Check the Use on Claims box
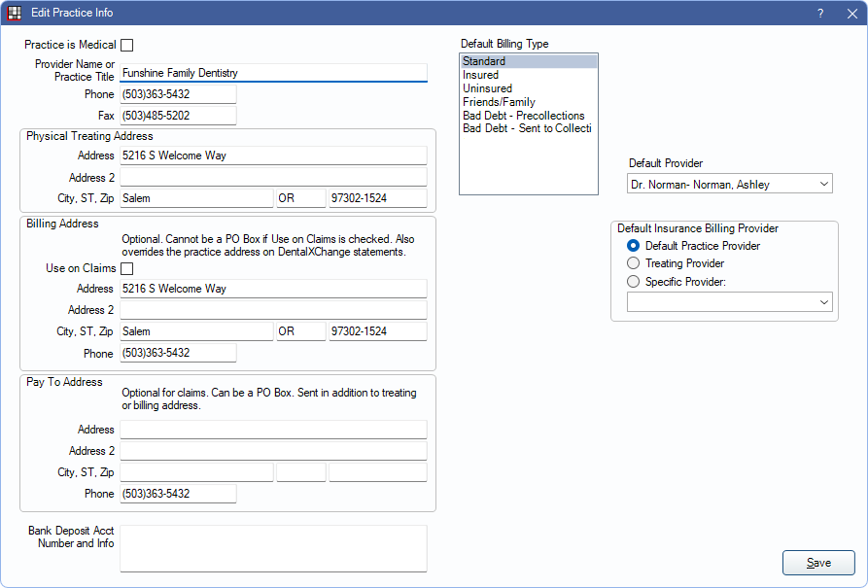The height and width of the screenshot is (588, 868). pos(126,268)
